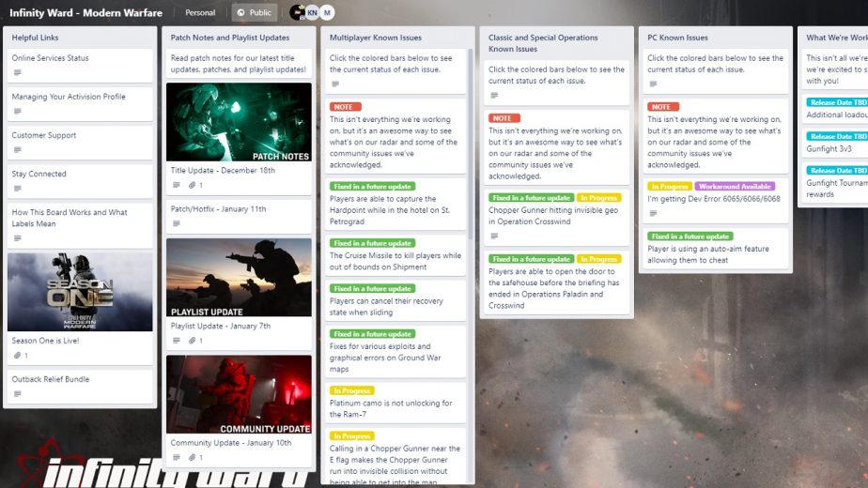Open the M member avatar
Image resolution: width=868 pixels, height=488 pixels.
[327, 12]
